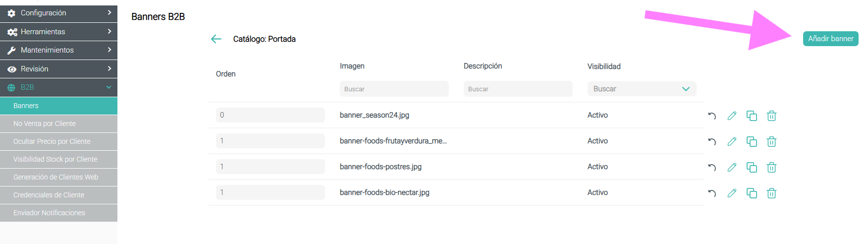Delete the banner-foods-postres.jpg row via trash icon
The height and width of the screenshot is (244, 868).
(771, 168)
